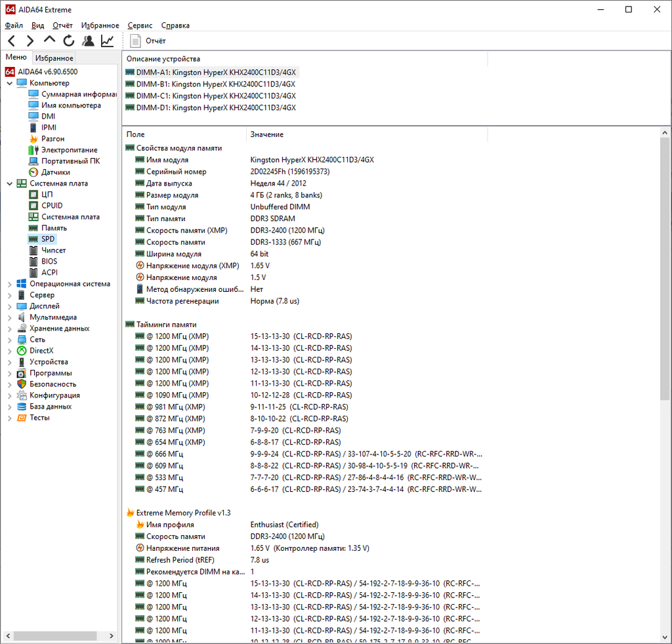Expand the Сеть node
Viewport: 672px width, 644px height.
tap(10, 340)
